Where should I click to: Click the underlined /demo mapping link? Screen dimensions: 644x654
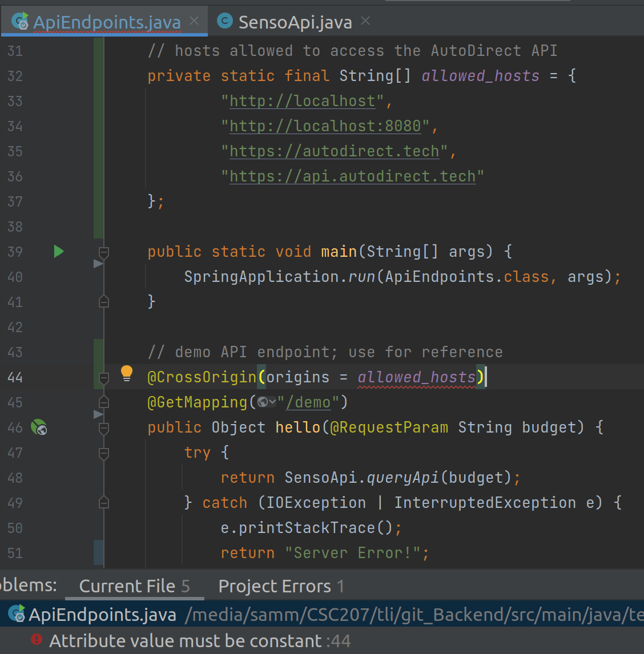click(309, 402)
